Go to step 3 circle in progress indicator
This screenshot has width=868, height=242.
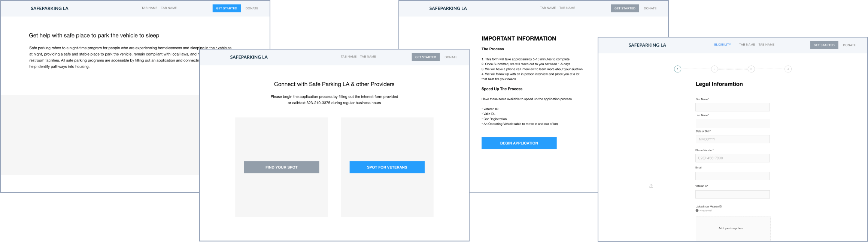point(751,69)
